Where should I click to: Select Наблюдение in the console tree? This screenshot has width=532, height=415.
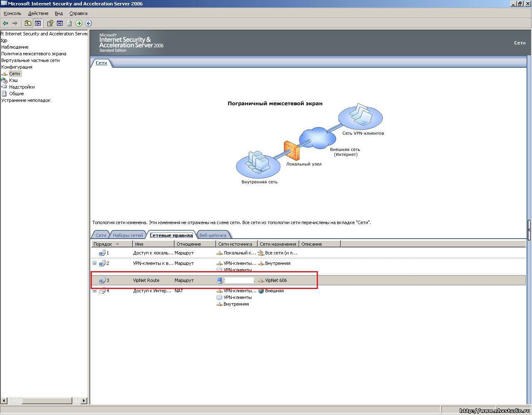pos(15,47)
